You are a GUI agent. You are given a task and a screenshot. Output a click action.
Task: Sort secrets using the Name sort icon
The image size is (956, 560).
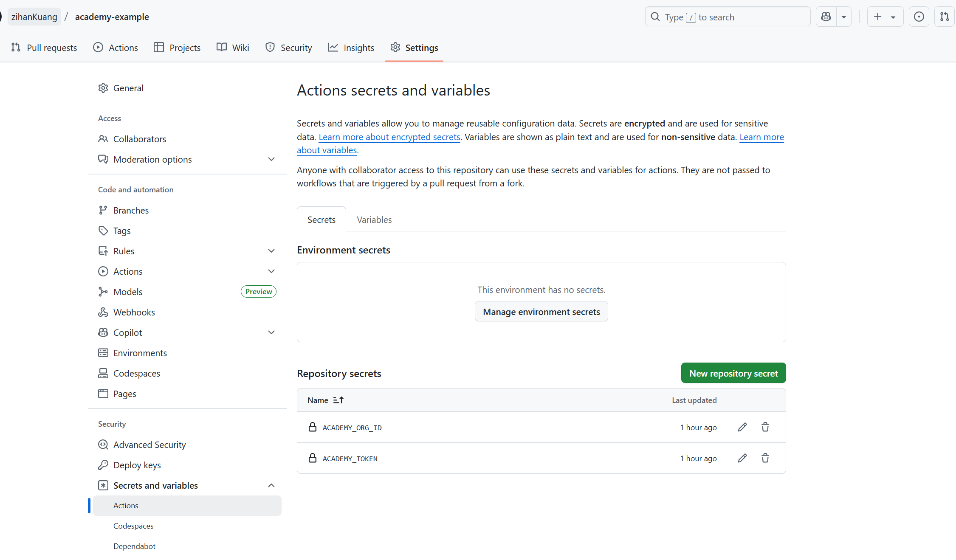pos(338,400)
